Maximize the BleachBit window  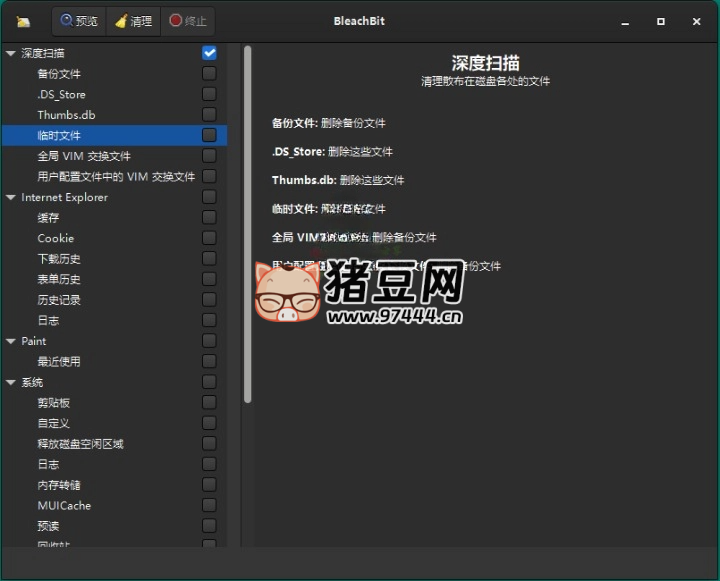click(x=661, y=21)
